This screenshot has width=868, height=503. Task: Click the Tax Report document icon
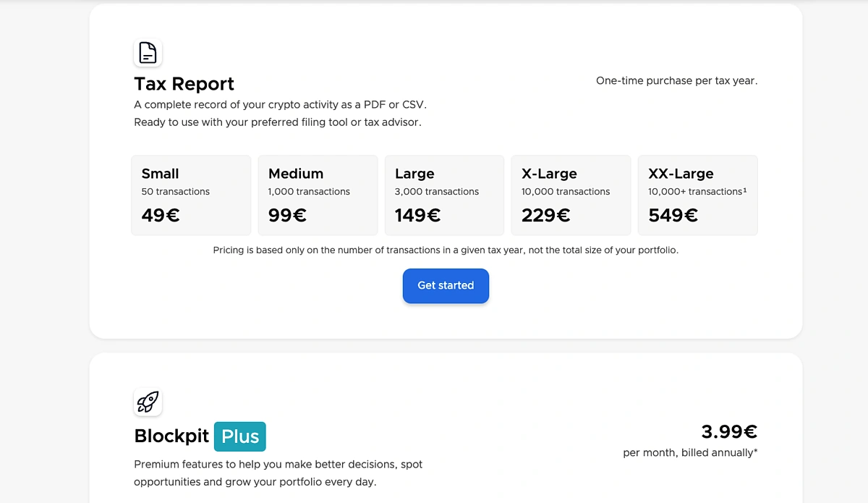pyautogui.click(x=148, y=52)
